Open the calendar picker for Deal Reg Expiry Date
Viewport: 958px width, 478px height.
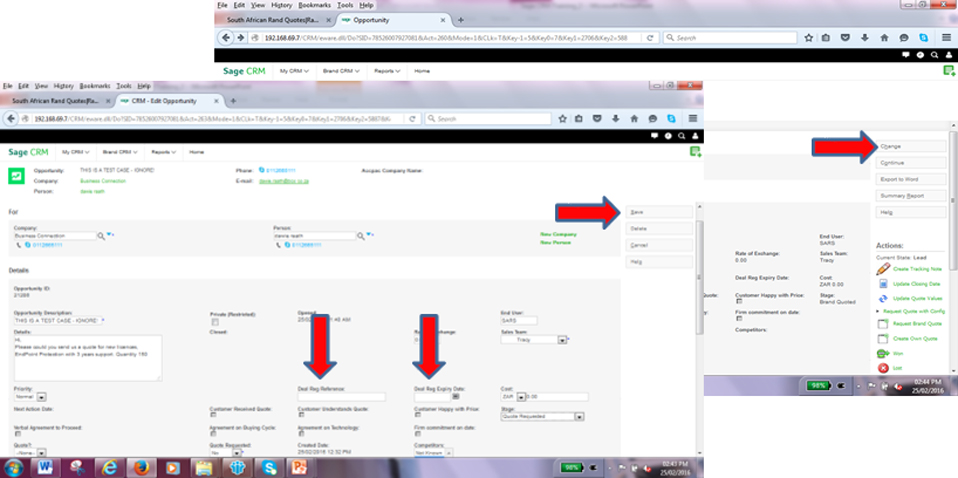coord(456,397)
